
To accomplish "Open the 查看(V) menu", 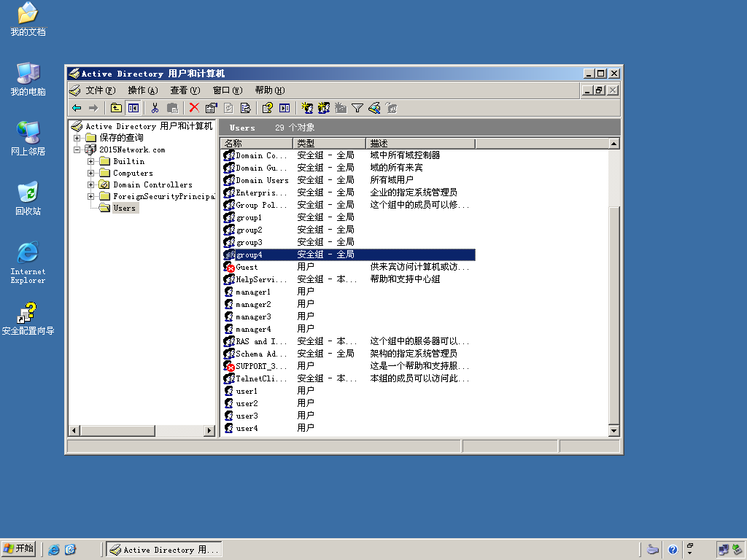I will tap(185, 90).
